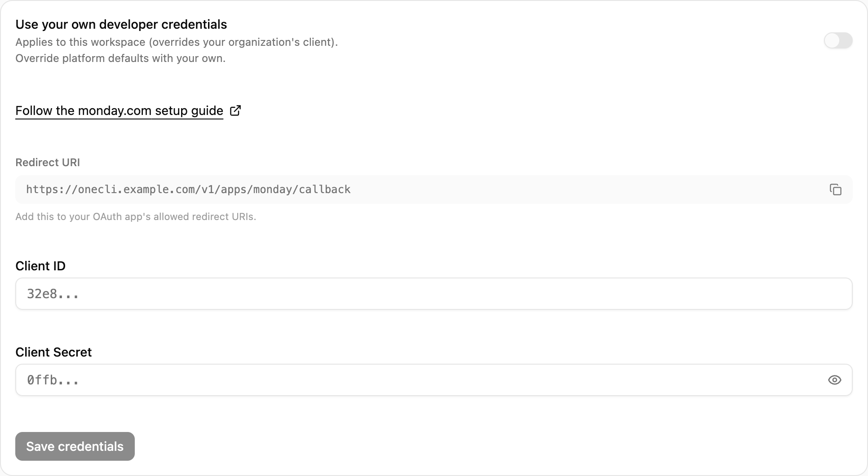Select the Redirect URI callback text

point(188,190)
